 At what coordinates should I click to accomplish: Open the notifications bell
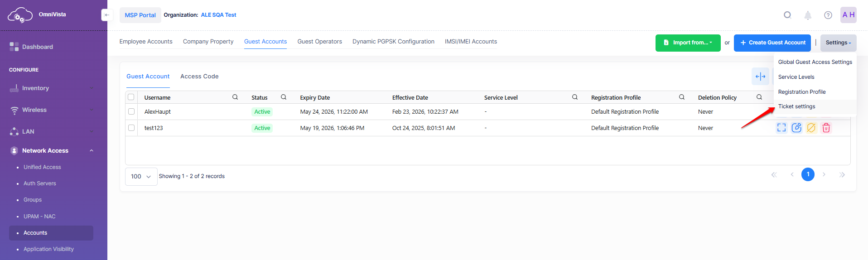808,15
